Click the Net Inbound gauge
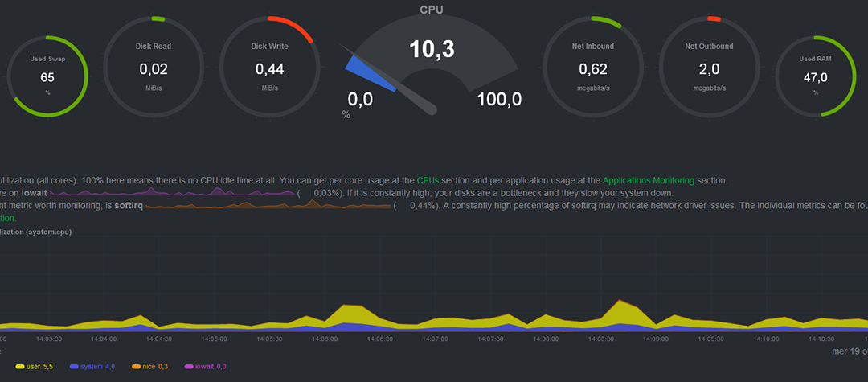The width and height of the screenshot is (868, 382). [593, 67]
